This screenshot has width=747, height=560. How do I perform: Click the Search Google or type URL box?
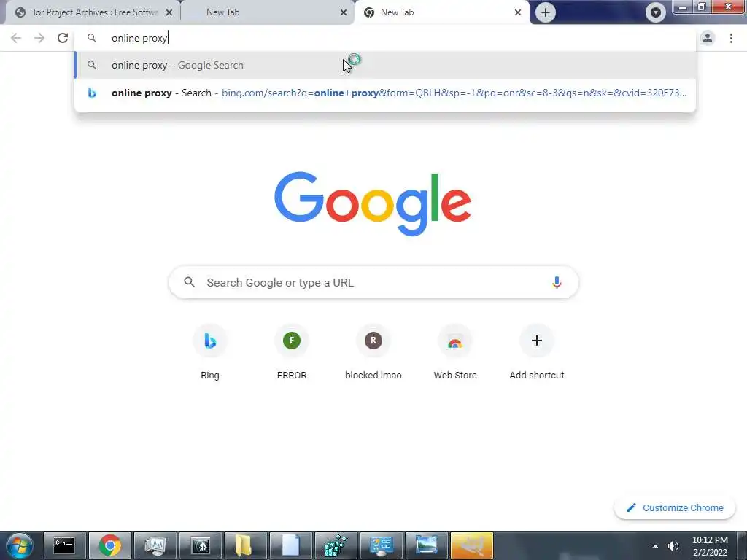click(x=373, y=282)
